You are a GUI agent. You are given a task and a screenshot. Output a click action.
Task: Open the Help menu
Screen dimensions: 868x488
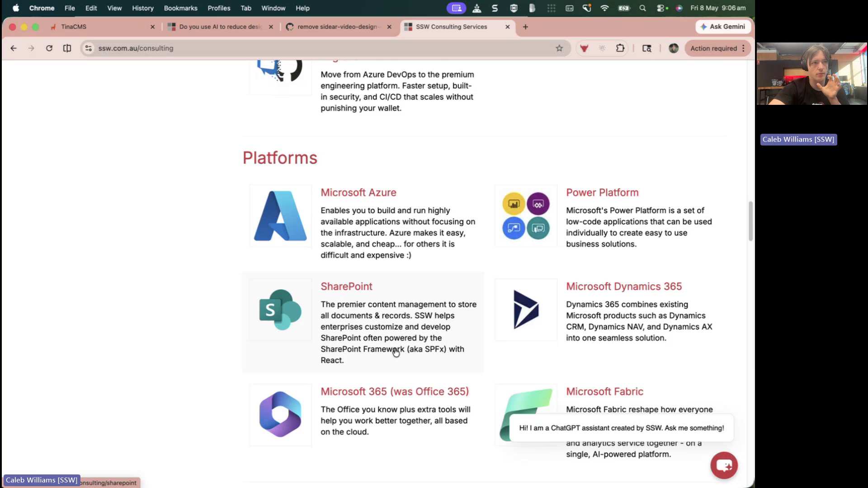(x=302, y=8)
